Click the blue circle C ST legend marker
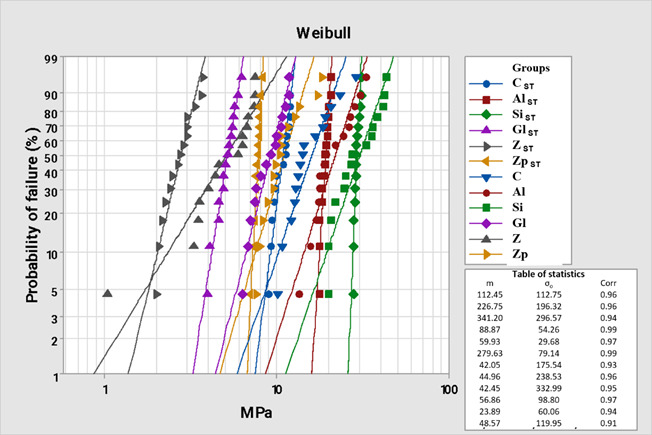 pos(486,84)
